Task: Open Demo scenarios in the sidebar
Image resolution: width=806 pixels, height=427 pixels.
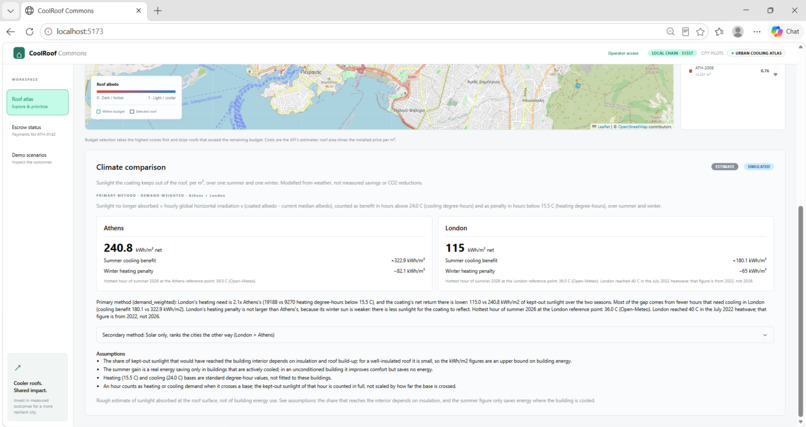Action: [x=31, y=158]
